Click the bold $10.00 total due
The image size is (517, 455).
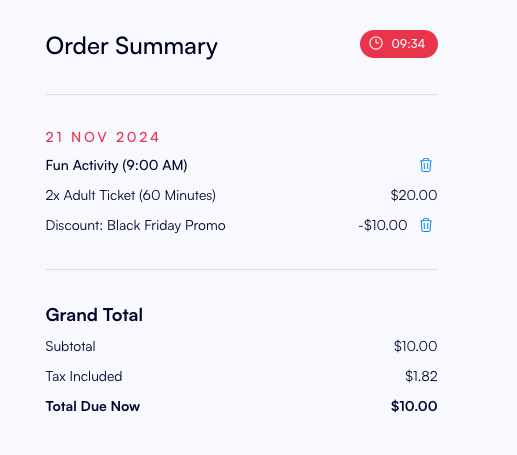(x=414, y=406)
